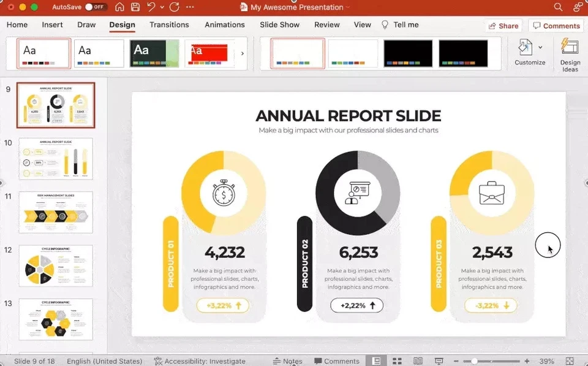Click the Save icon in Quick Access Toolbar
The height and width of the screenshot is (366, 588).
click(136, 7)
